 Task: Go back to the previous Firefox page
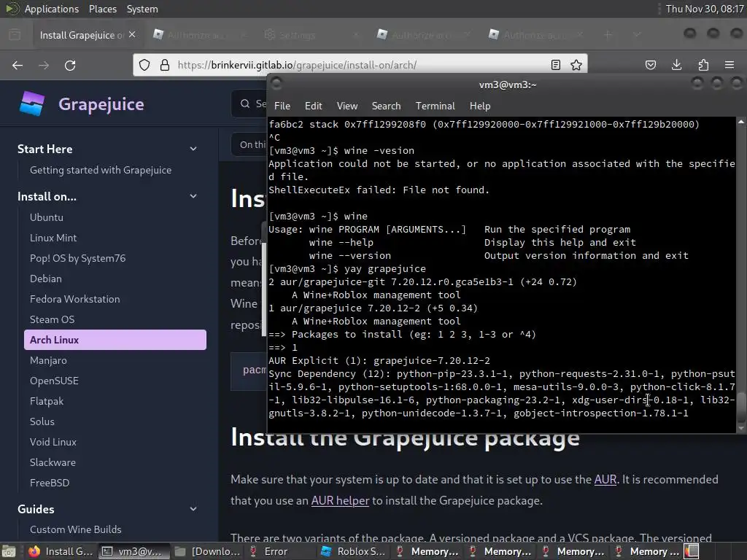point(18,65)
